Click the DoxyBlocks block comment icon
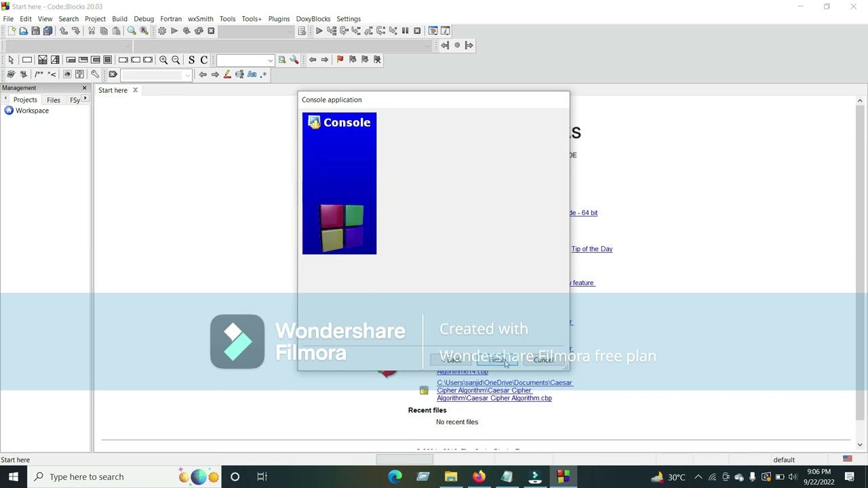Screen dimensions: 868x488 [x=39, y=75]
